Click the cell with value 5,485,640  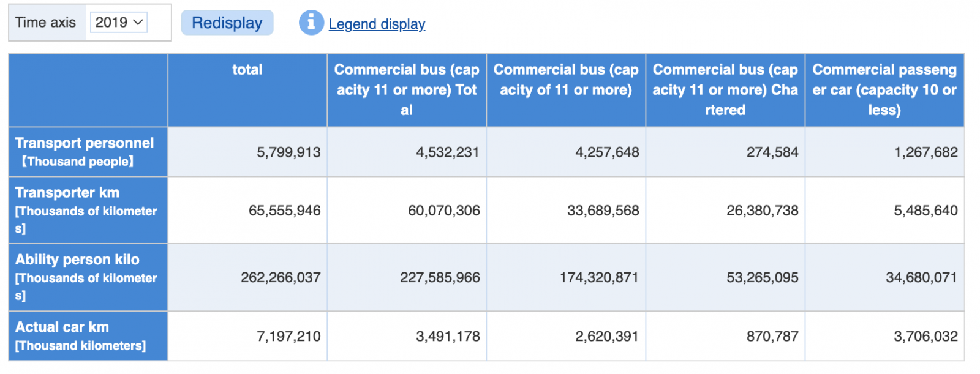[x=925, y=211]
